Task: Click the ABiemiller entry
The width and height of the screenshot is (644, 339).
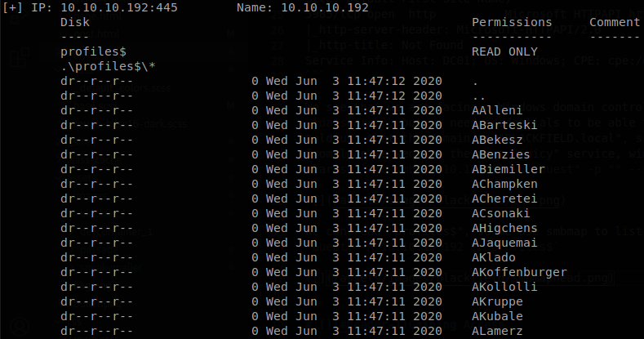Action: pyautogui.click(x=508, y=169)
